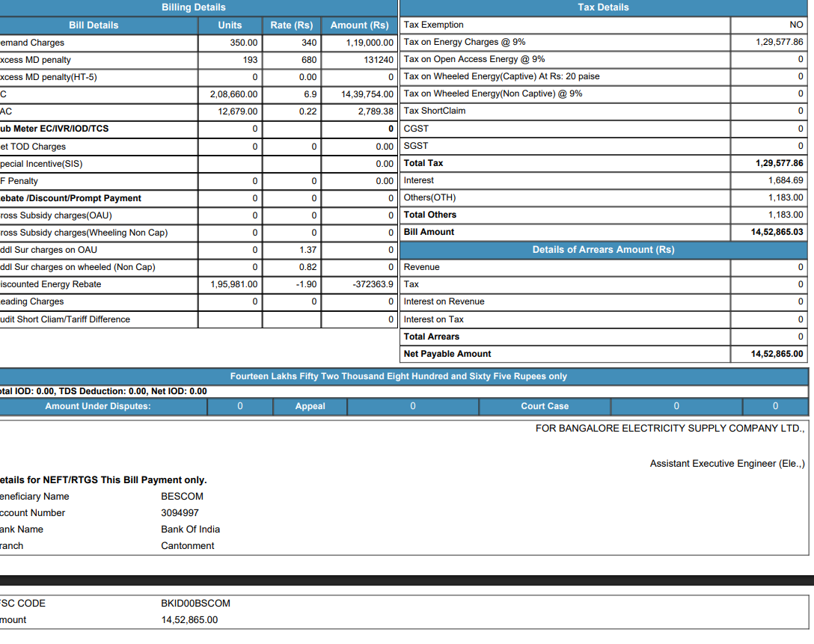The width and height of the screenshot is (814, 644).
Task: Click Demand Charges units 350.00
Action: click(243, 43)
